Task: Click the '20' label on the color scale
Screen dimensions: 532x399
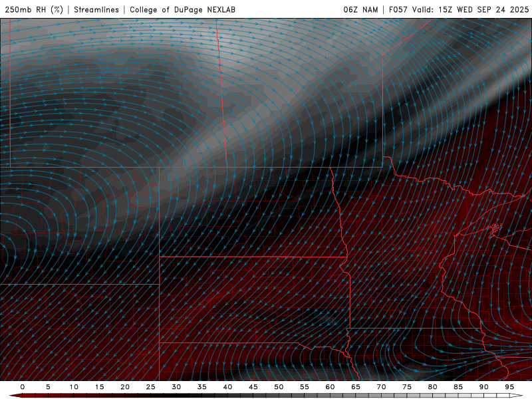Action: 125,387
